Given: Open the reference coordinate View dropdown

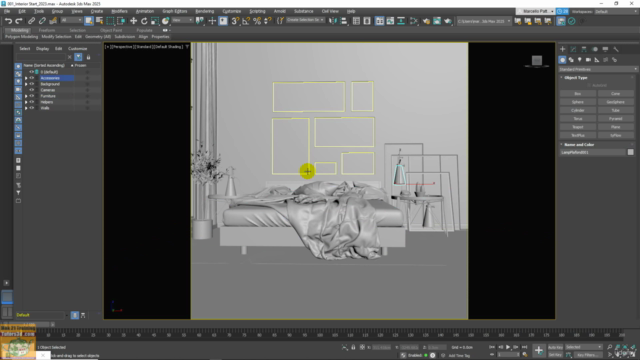Looking at the screenshot, I should 182,20.
